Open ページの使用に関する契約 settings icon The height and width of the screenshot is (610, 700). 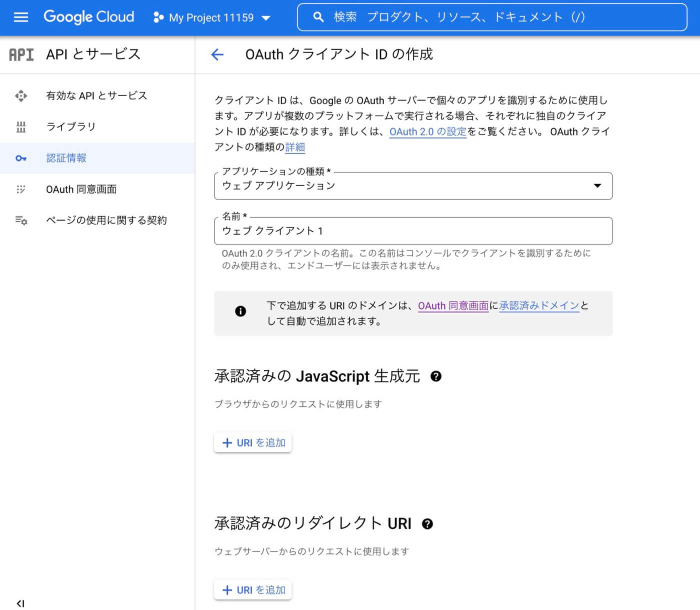[x=21, y=220]
